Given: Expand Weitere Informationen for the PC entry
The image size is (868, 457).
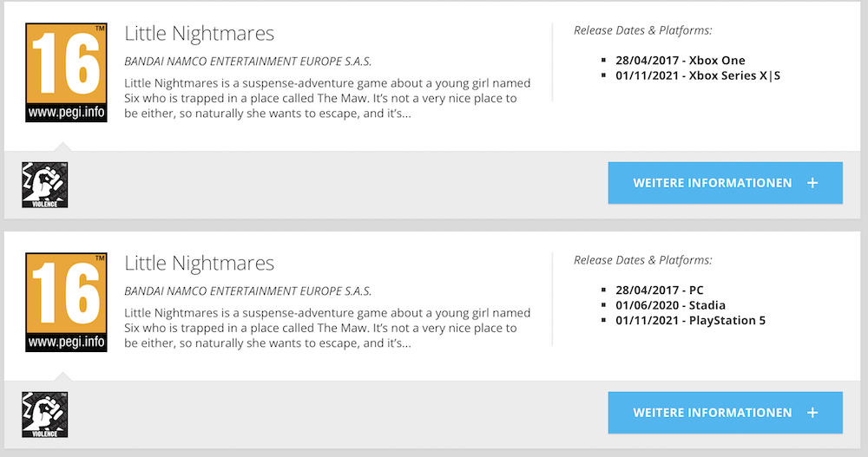Looking at the screenshot, I should pos(725,413).
